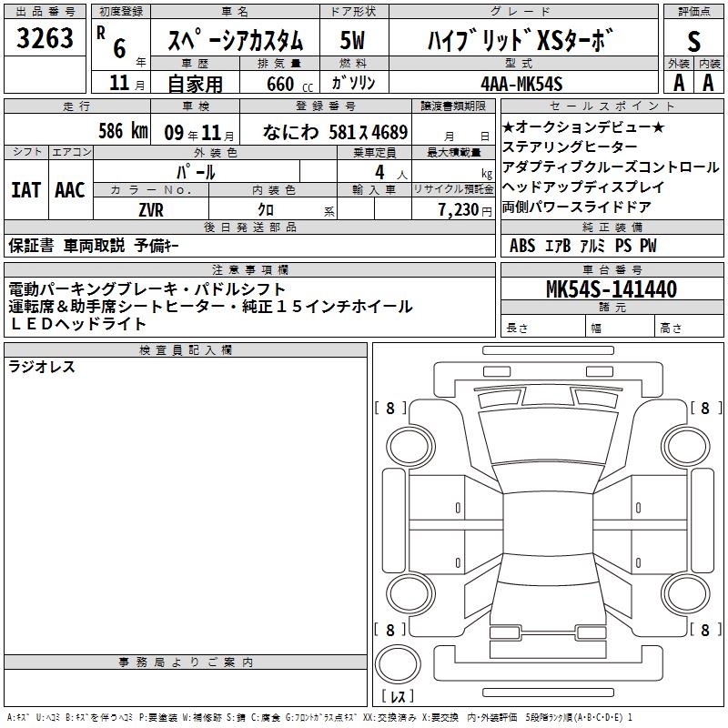Select the "注意事項欄" section header
Image resolution: width=728 pixels, height=728 pixels.
(x=249, y=269)
